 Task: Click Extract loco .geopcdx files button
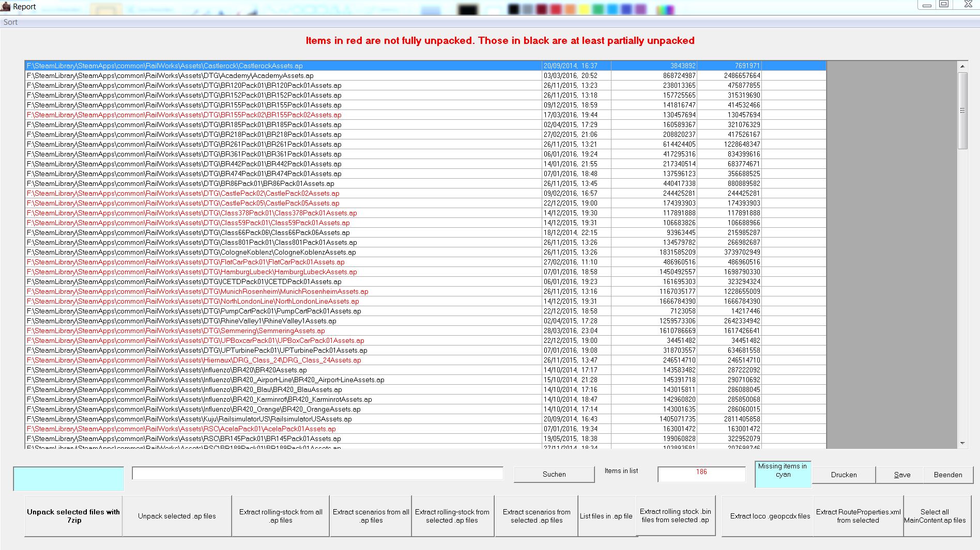point(770,516)
